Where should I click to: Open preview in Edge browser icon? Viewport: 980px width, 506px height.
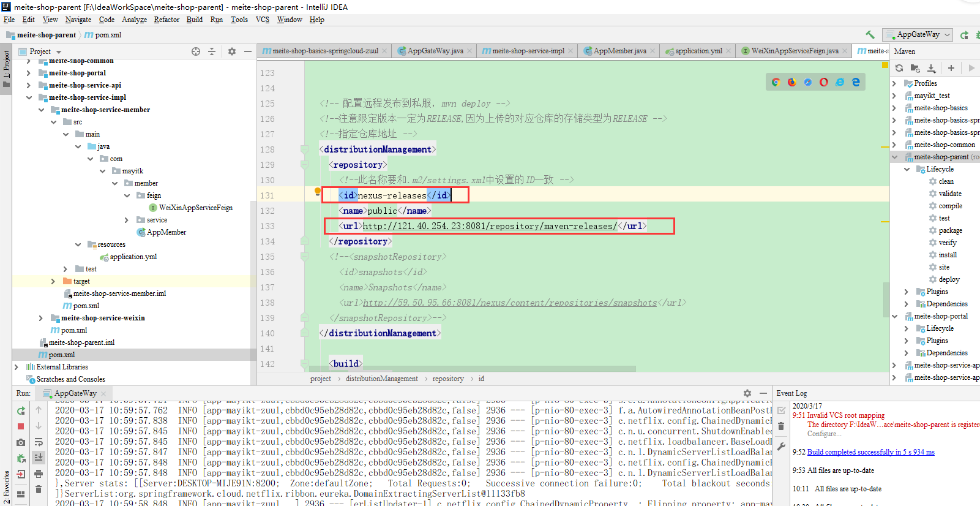tap(856, 82)
